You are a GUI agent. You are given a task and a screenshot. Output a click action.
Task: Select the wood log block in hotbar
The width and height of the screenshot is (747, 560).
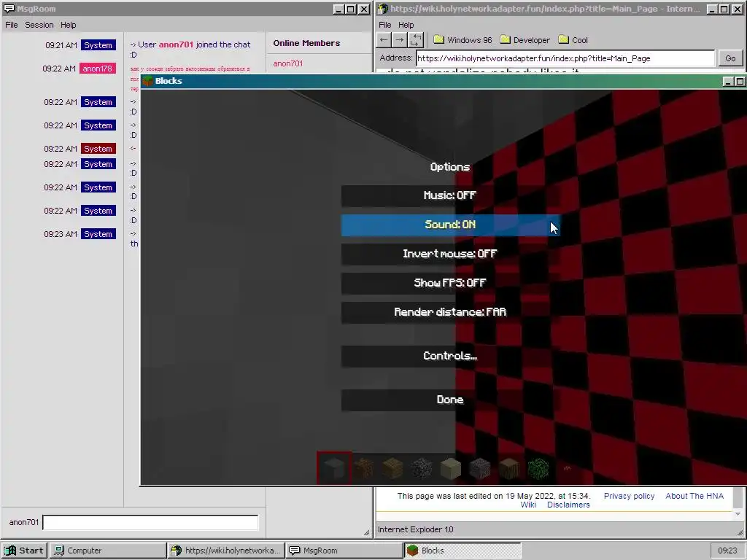tap(508, 468)
